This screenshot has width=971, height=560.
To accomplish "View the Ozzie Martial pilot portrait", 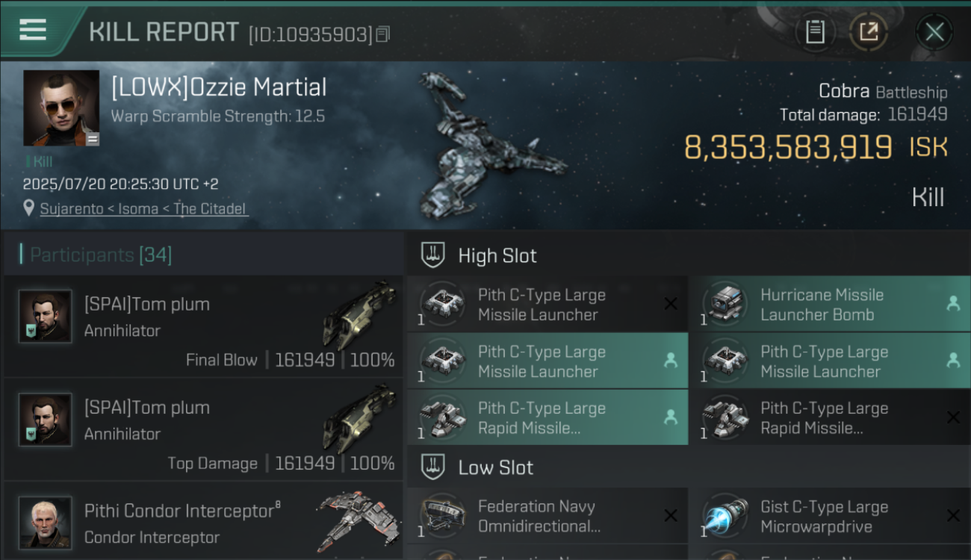I will pyautogui.click(x=61, y=108).
